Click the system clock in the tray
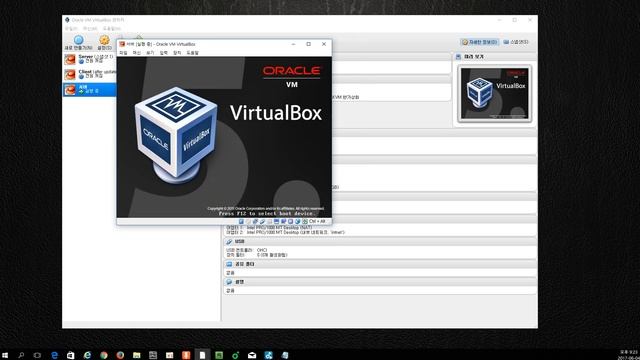The width and height of the screenshot is (640, 360). [629, 355]
